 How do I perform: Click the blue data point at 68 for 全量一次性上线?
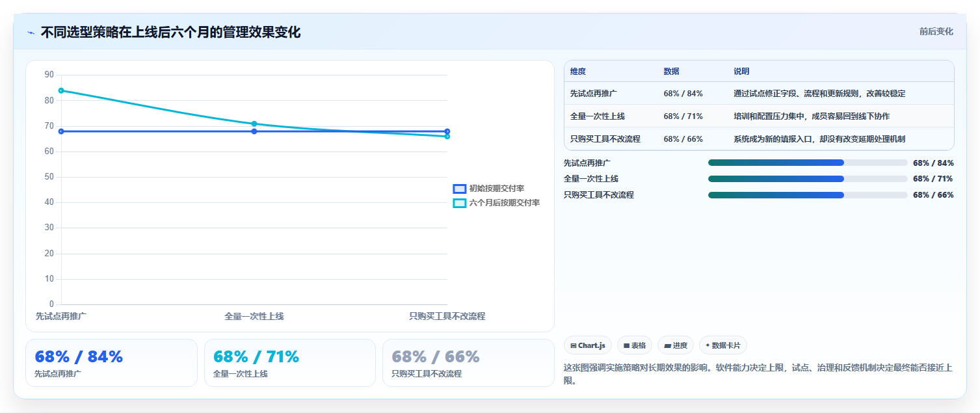click(254, 131)
